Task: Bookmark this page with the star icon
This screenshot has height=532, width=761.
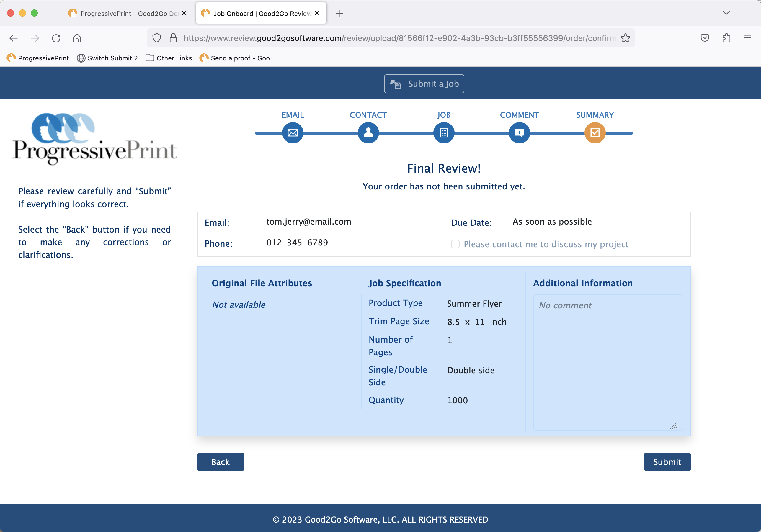Action: (x=625, y=38)
